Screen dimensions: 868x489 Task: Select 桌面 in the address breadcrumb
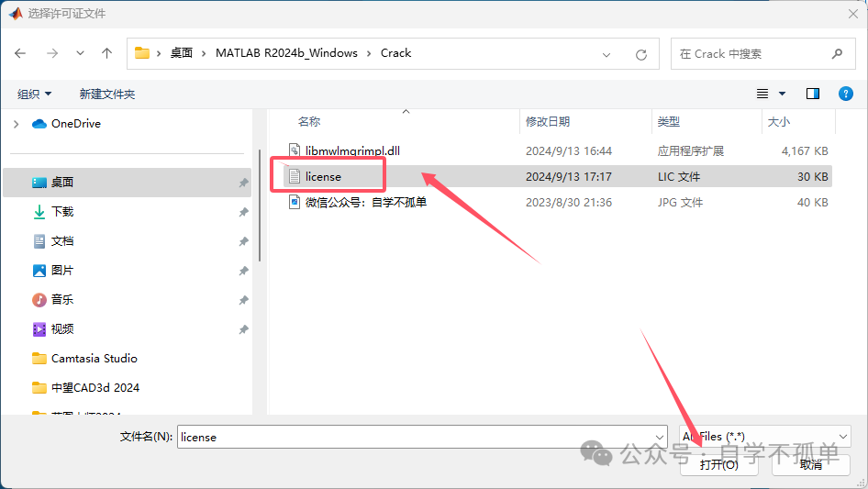pos(182,53)
